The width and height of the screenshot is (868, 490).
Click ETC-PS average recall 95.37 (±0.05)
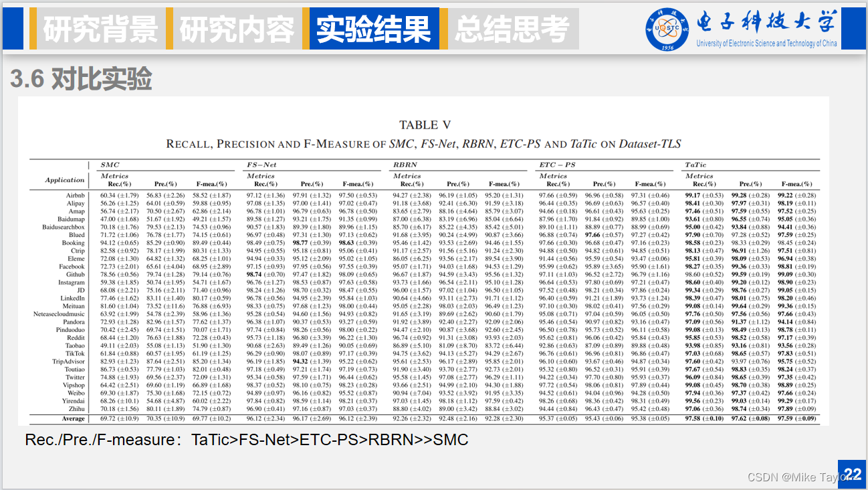tap(558, 418)
